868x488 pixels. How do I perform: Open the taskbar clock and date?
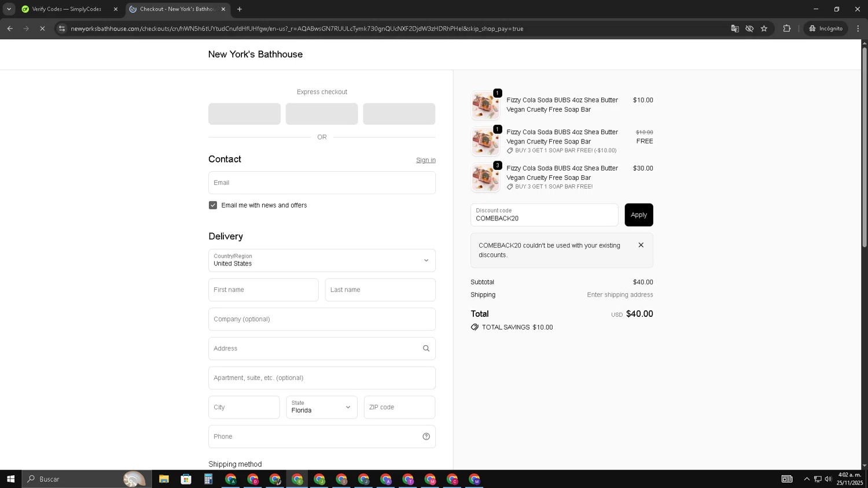pyautogui.click(x=849, y=479)
